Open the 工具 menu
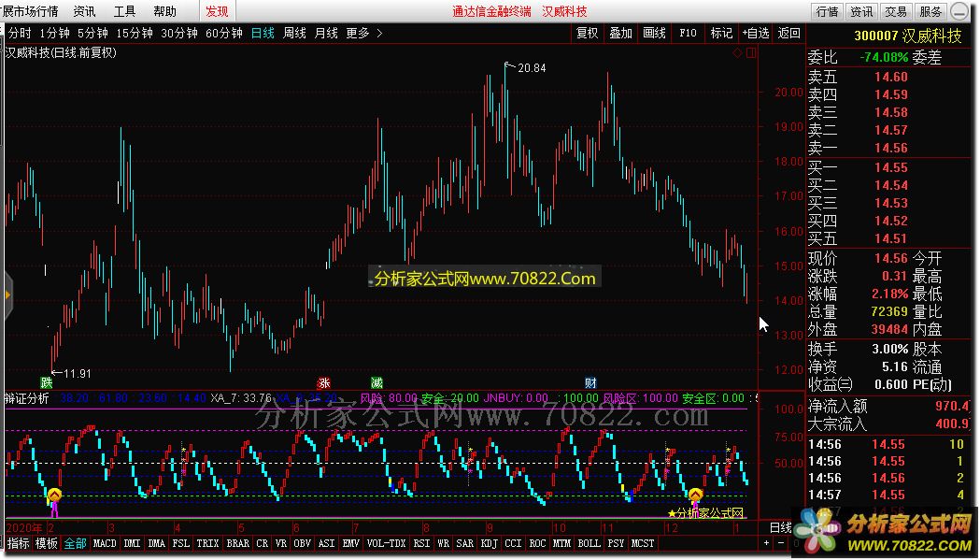Viewport: 980px width, 560px height. point(124,11)
